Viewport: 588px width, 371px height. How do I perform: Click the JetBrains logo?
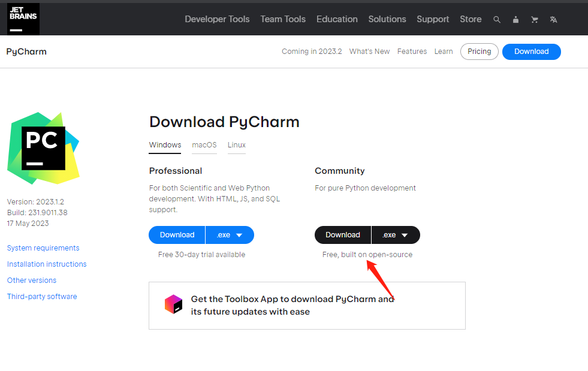[23, 19]
